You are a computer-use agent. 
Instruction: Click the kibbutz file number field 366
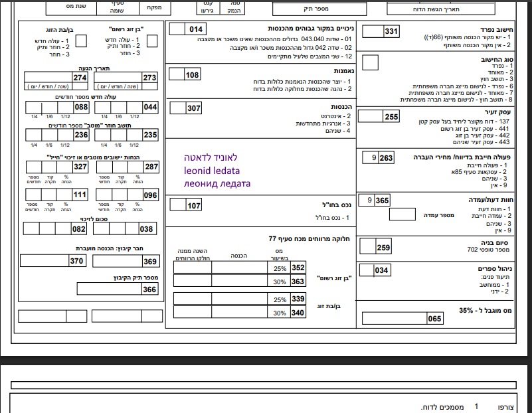(x=109, y=289)
